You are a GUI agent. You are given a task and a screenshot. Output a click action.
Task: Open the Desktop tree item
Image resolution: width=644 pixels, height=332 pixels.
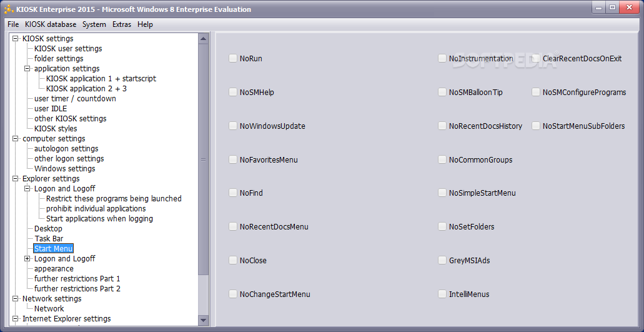49,228
